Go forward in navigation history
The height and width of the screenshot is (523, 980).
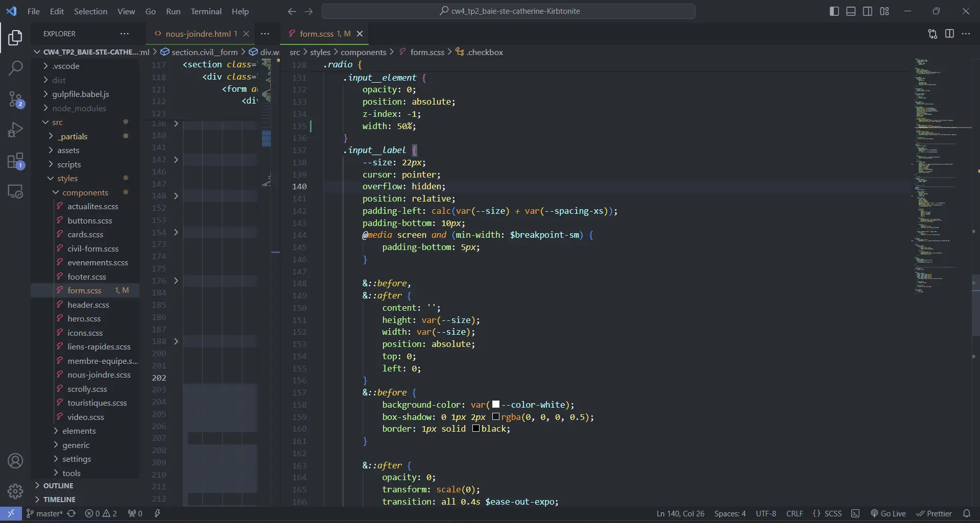(x=308, y=11)
